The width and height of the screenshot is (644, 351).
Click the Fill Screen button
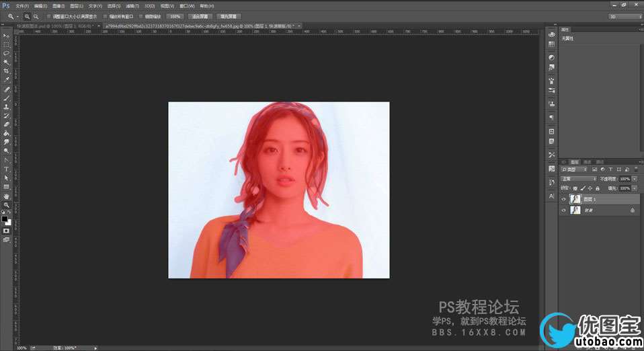229,16
